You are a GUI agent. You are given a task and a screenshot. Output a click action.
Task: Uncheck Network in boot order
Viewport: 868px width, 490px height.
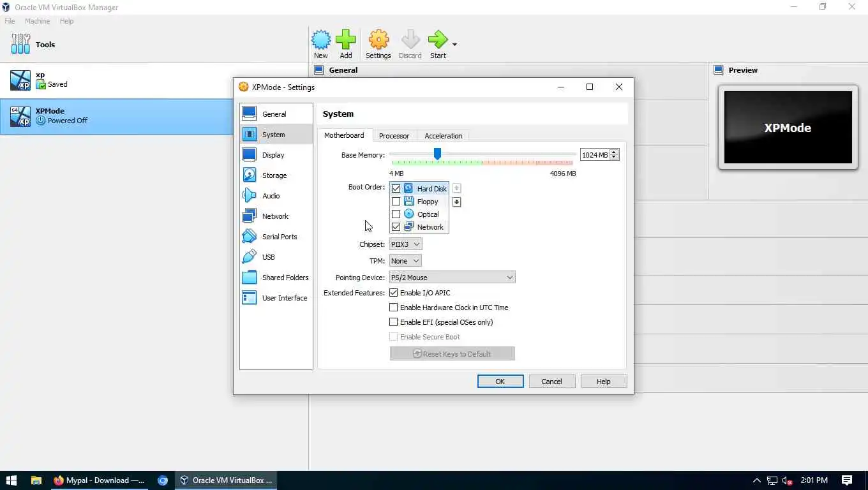(x=396, y=227)
